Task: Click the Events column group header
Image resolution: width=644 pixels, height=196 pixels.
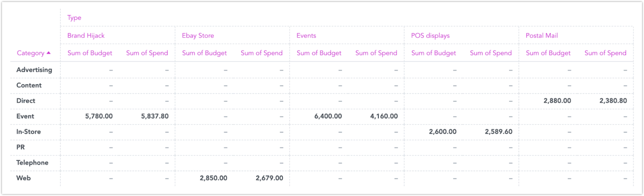Action: [x=306, y=35]
